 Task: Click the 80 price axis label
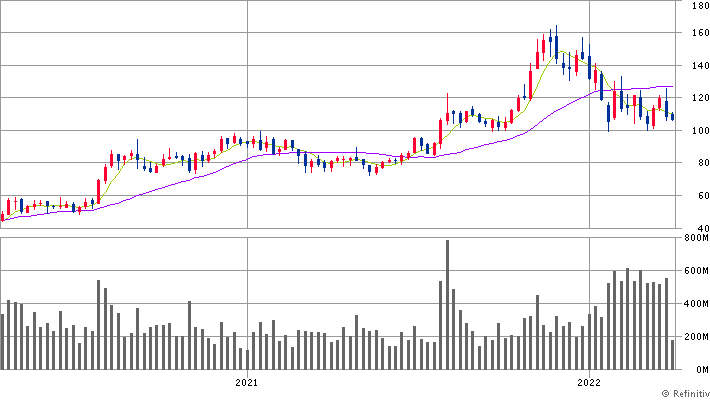click(699, 163)
